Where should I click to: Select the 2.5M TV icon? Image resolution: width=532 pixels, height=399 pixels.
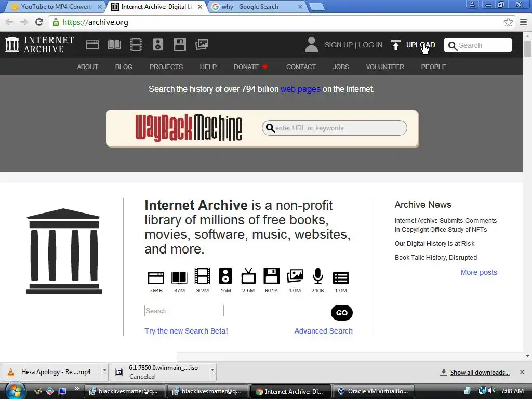click(248, 275)
